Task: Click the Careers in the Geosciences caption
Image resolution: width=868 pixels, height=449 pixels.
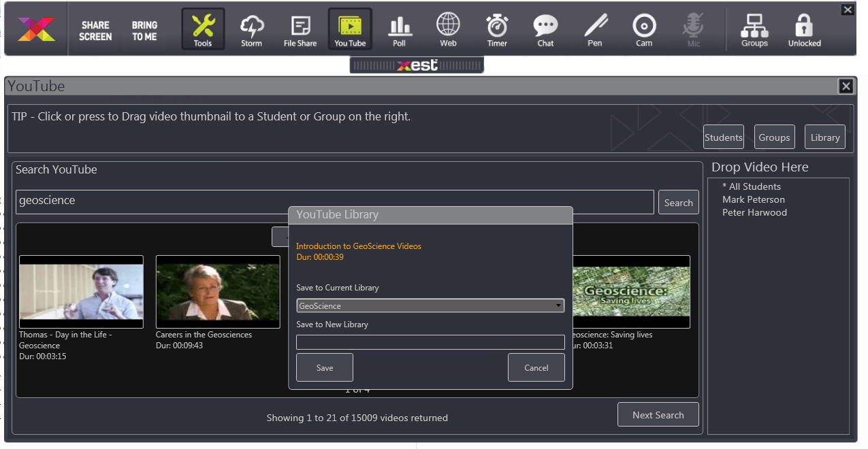Action: pos(204,335)
